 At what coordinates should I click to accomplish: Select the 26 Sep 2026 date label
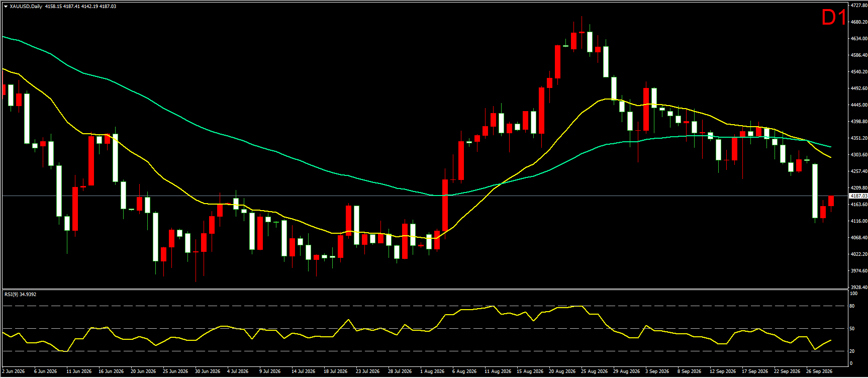pos(819,371)
